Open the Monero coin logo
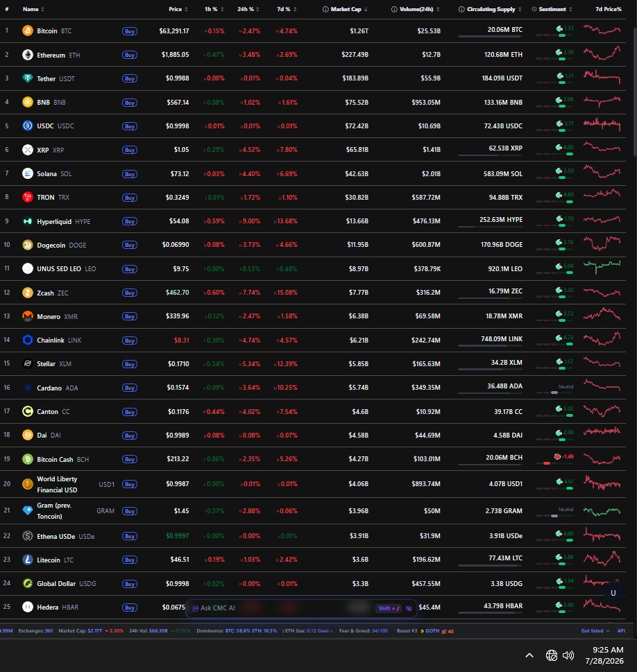Image resolution: width=637 pixels, height=672 pixels. (28, 316)
